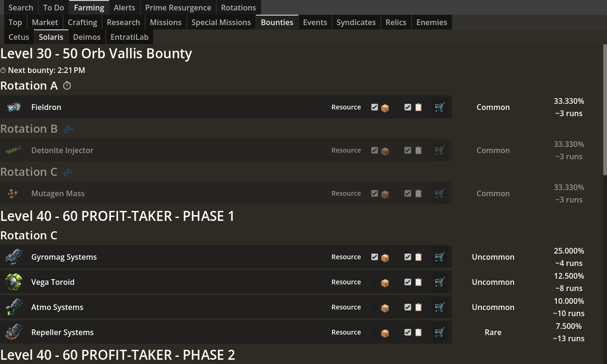This screenshot has height=364, width=607.
Task: Click the Fieldron resource icon
Action: (14, 107)
